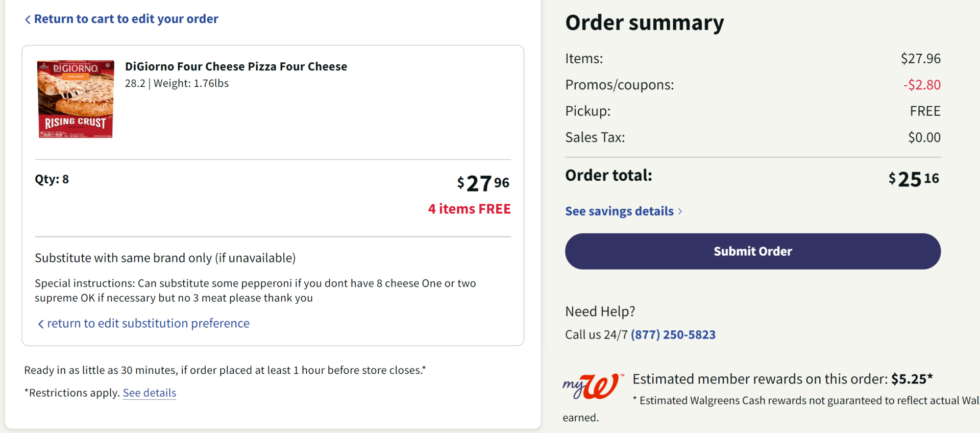This screenshot has height=433, width=980.
Task: Submit the order
Action: [x=752, y=251]
